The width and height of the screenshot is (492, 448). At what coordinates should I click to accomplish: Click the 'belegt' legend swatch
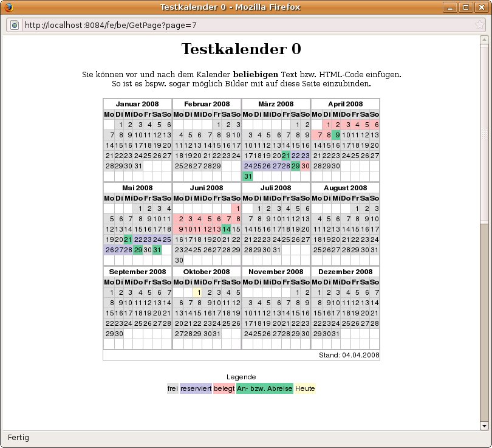(x=224, y=388)
